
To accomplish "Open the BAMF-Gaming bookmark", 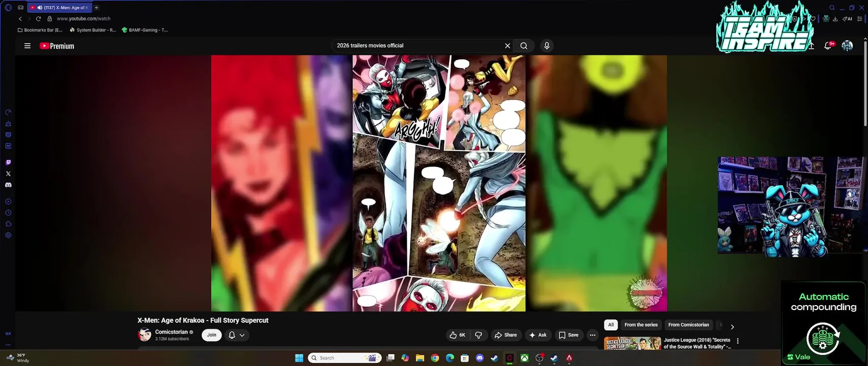I will (144, 30).
